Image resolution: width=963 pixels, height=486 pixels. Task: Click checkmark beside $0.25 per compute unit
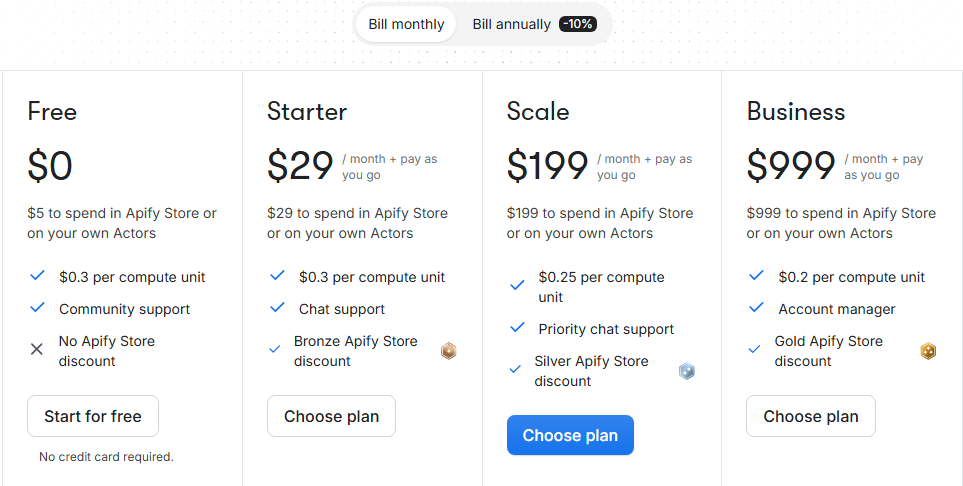517,286
